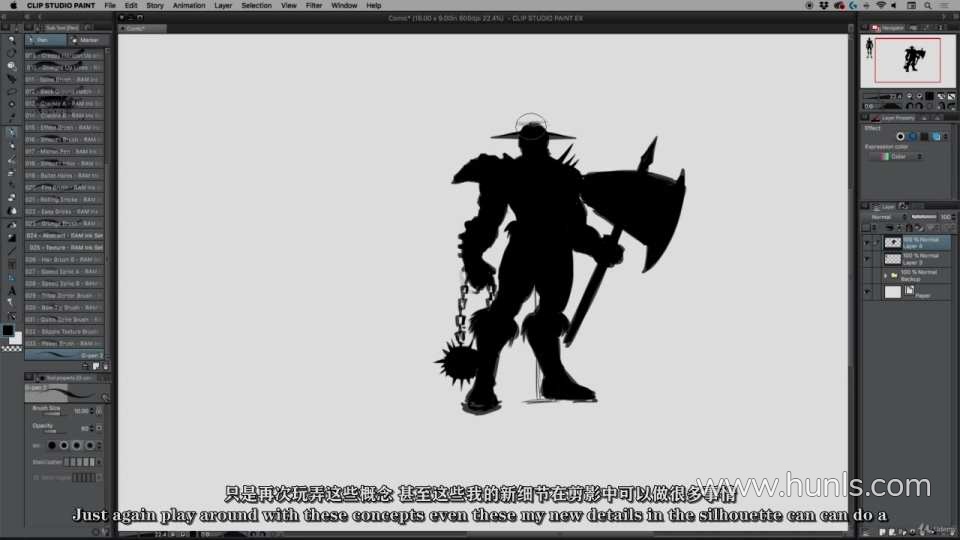Step the Brush Size value stepper
The image size is (960, 540).
coord(92,411)
